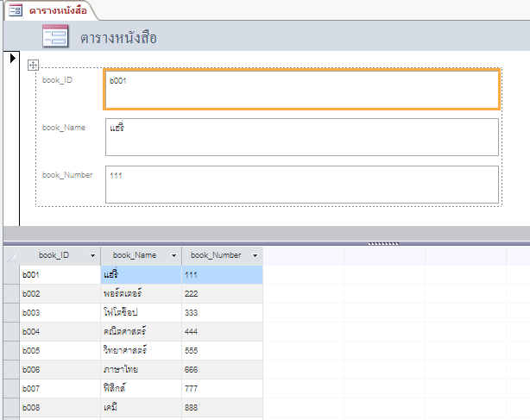
Task: Click the book_ID text field showing b001
Action: pyautogui.click(x=301, y=90)
